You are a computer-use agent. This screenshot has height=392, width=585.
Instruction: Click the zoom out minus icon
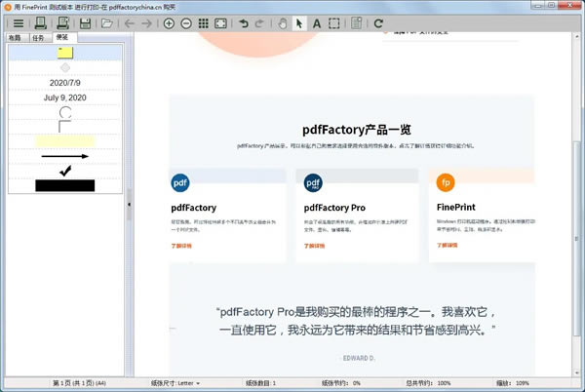tap(185, 22)
